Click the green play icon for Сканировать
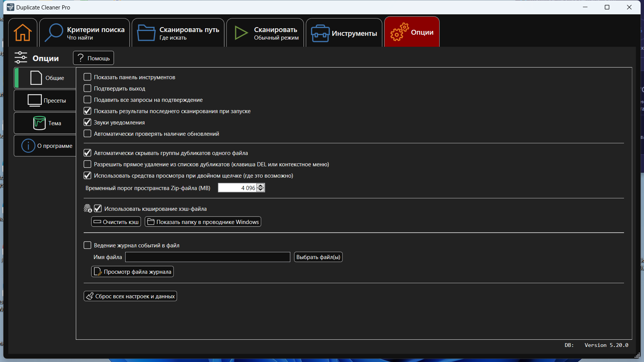This screenshot has width=644, height=362. coord(241,33)
